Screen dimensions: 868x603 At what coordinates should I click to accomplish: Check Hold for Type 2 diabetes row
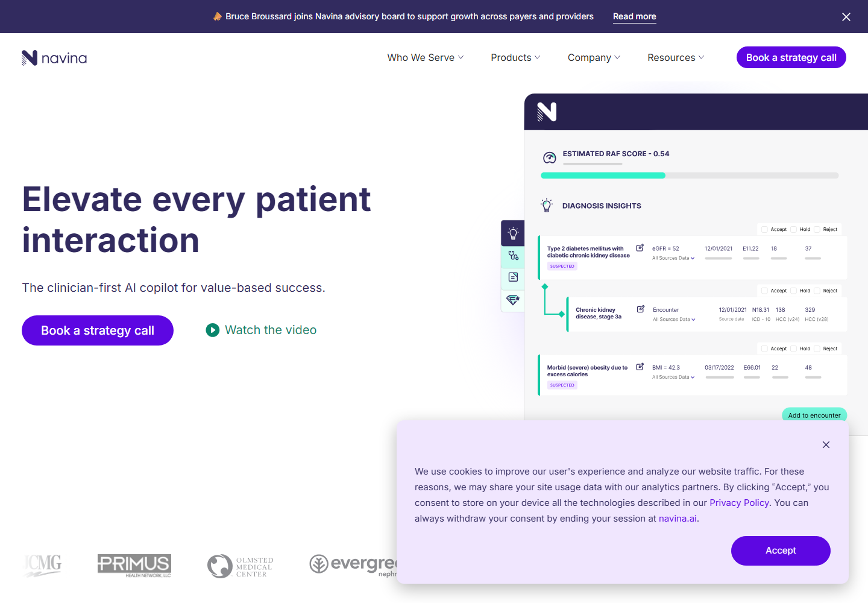click(x=794, y=229)
